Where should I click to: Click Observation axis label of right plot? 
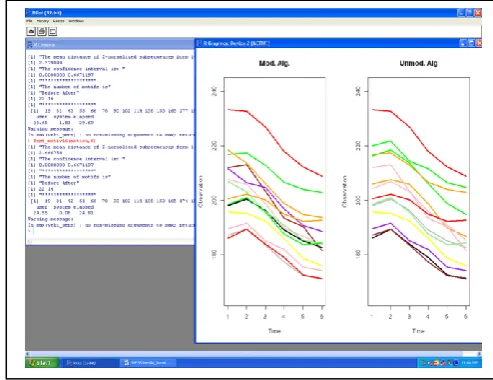344,191
